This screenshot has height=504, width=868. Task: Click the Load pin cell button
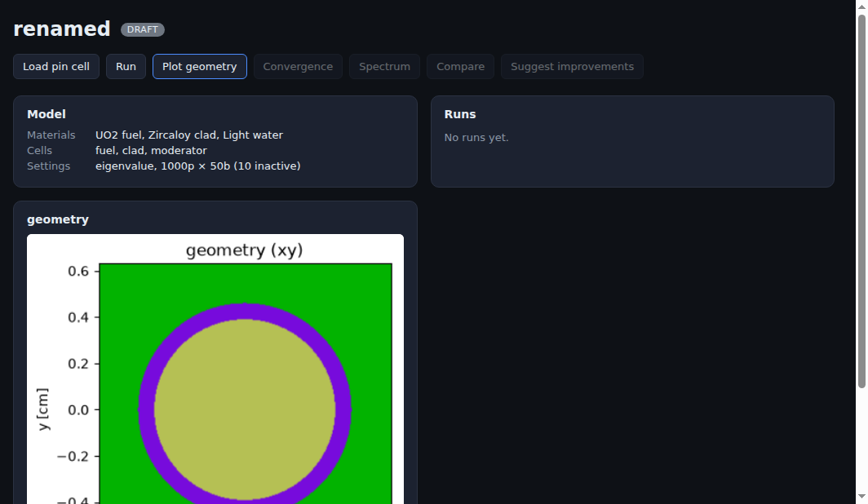click(x=56, y=66)
